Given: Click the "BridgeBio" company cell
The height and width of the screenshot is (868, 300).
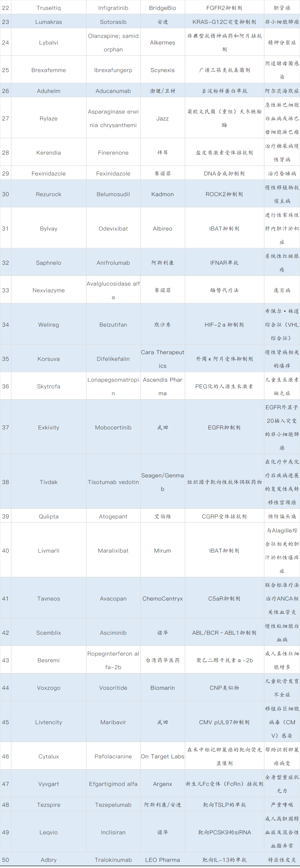Looking at the screenshot, I should 162,8.
